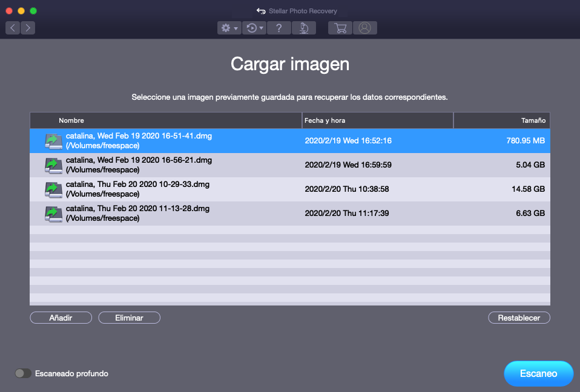Click disk icon of 10-29-33.dmg image
This screenshot has width=580, height=392.
tap(53, 189)
